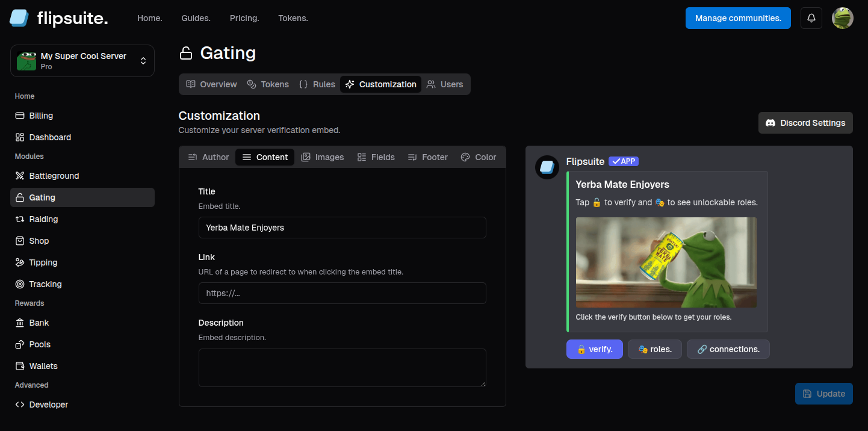868x431 pixels.
Task: Select the Customization tab
Action: (380, 84)
